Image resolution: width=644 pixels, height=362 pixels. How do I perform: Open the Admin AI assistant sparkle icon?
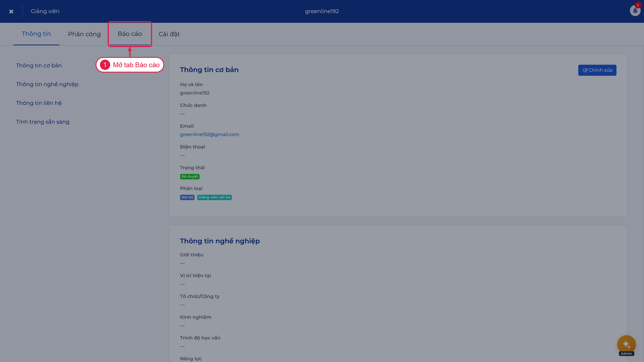click(x=626, y=344)
